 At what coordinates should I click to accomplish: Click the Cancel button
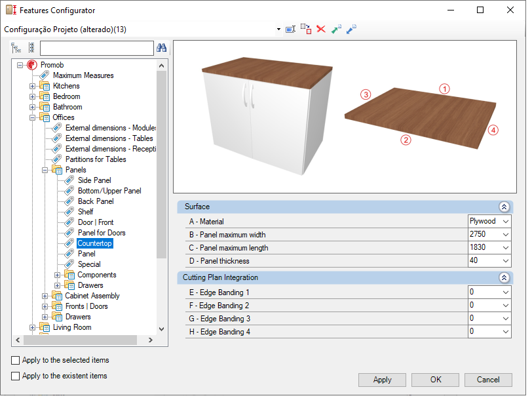[x=488, y=380]
